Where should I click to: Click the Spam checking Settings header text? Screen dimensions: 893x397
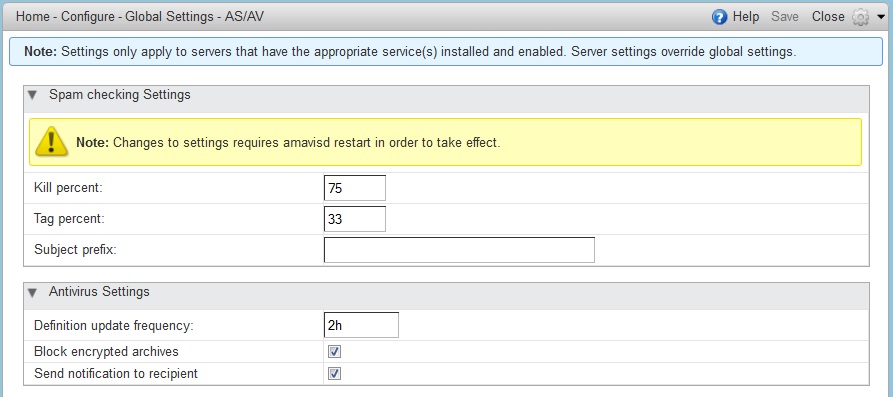click(x=120, y=95)
